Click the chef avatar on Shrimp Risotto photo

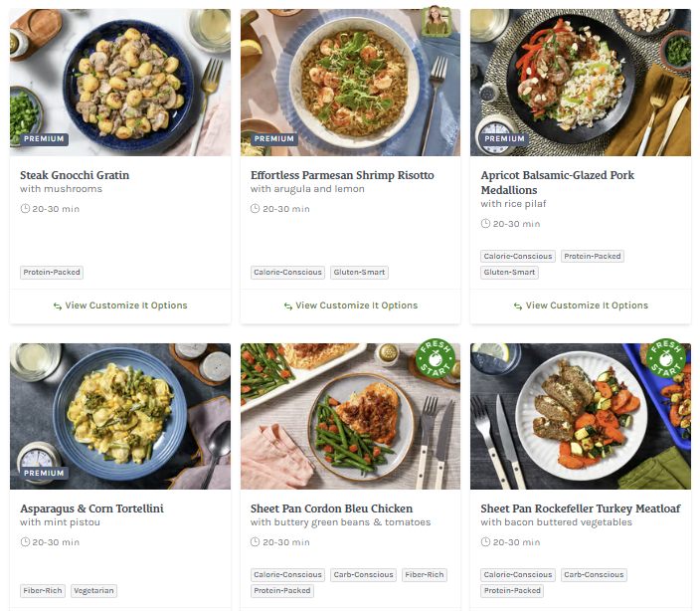tap(436, 22)
